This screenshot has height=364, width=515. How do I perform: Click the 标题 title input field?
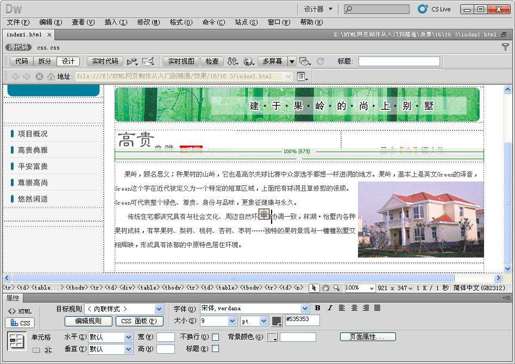click(399, 61)
